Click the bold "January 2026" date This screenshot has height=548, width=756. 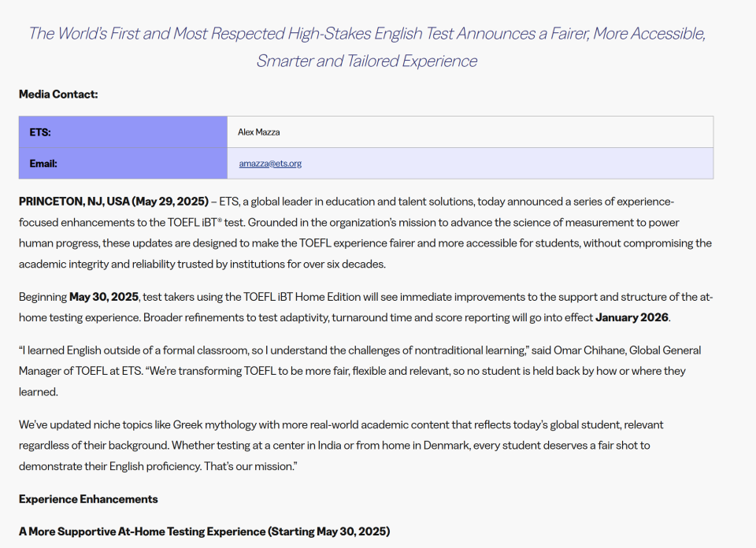click(632, 317)
